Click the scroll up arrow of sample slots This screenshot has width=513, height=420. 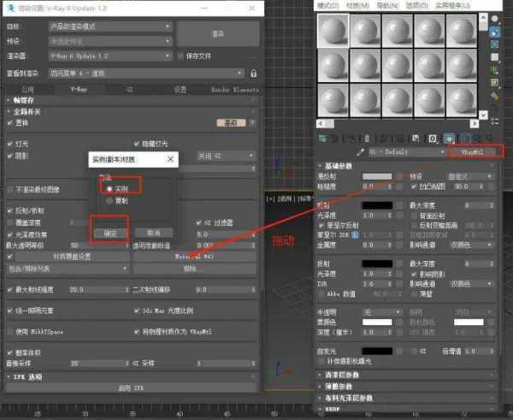click(x=483, y=18)
